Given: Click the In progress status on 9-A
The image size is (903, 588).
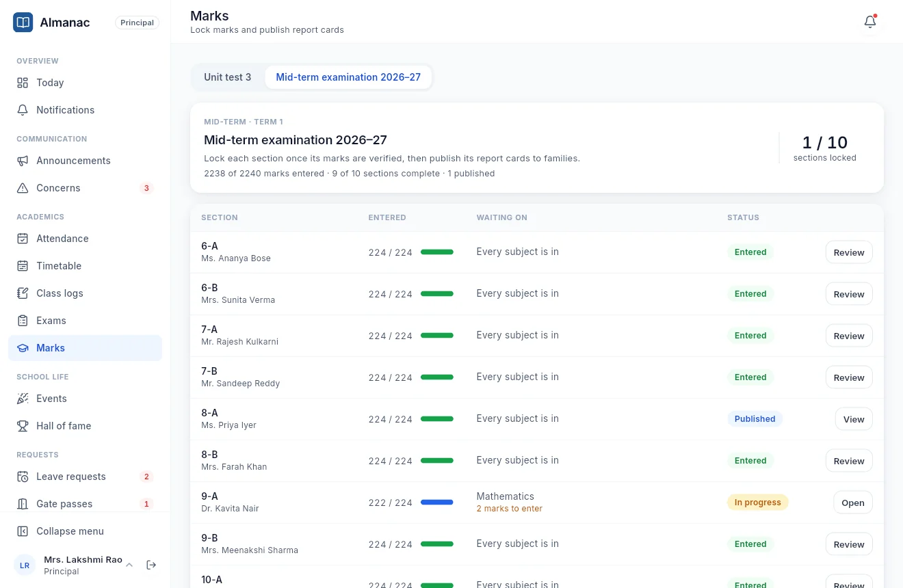Looking at the screenshot, I should coord(757,503).
